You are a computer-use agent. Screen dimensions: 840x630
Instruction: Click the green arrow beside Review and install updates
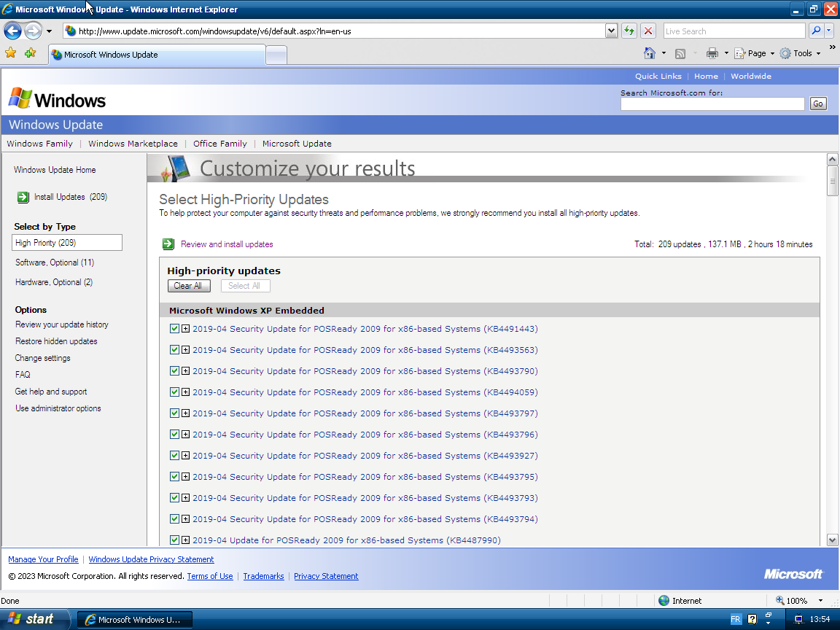tap(168, 244)
